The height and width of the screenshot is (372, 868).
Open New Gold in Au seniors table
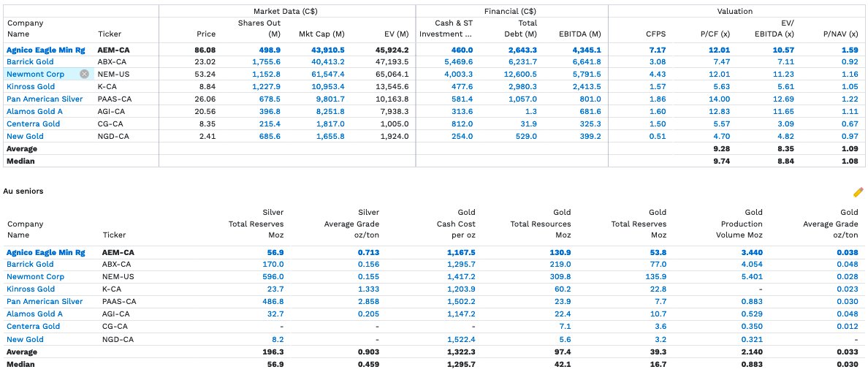(x=25, y=339)
